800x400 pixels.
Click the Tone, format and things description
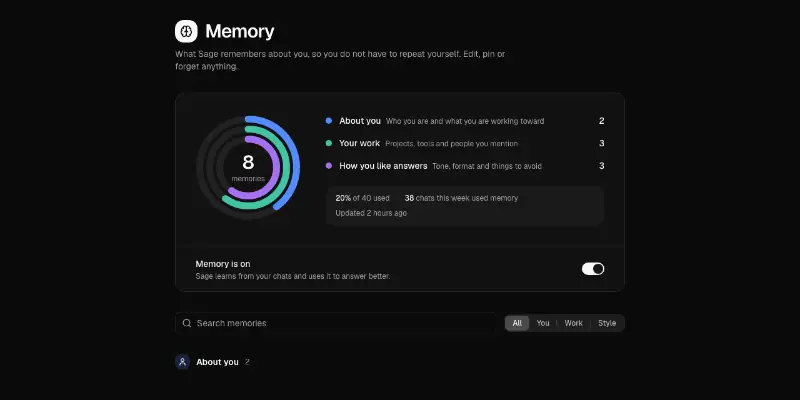tap(487, 166)
